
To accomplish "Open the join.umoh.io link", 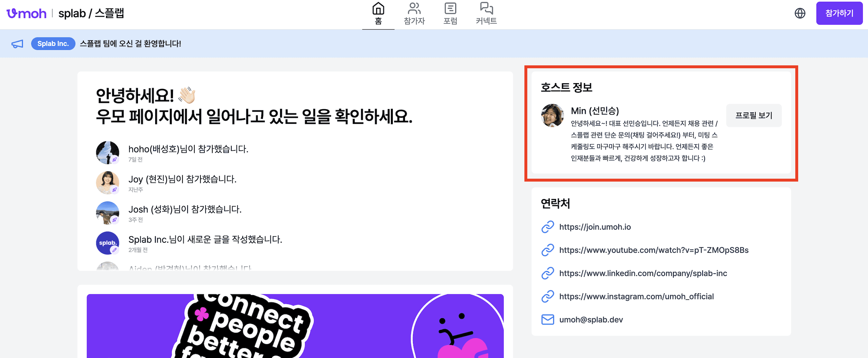I will (x=595, y=227).
